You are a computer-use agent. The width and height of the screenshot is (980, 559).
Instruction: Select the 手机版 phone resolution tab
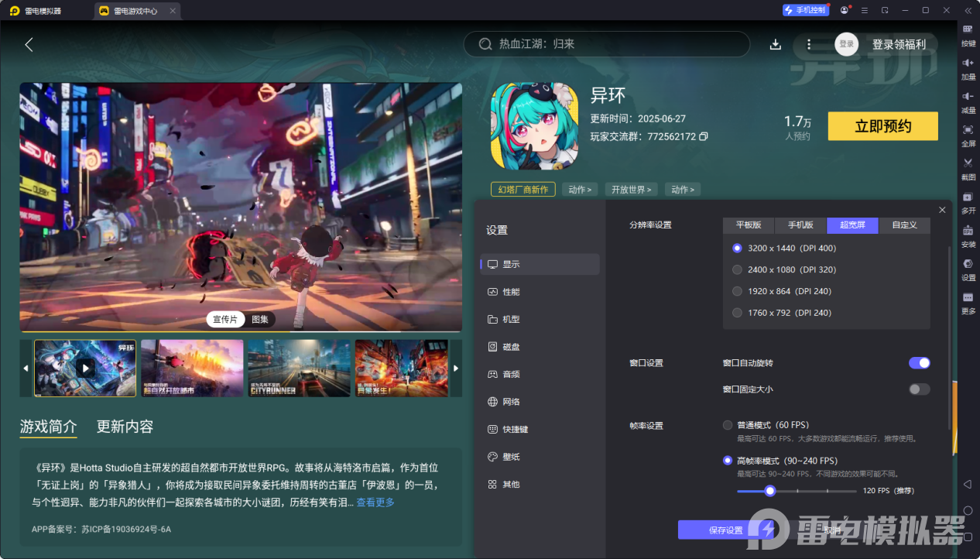[x=800, y=225]
